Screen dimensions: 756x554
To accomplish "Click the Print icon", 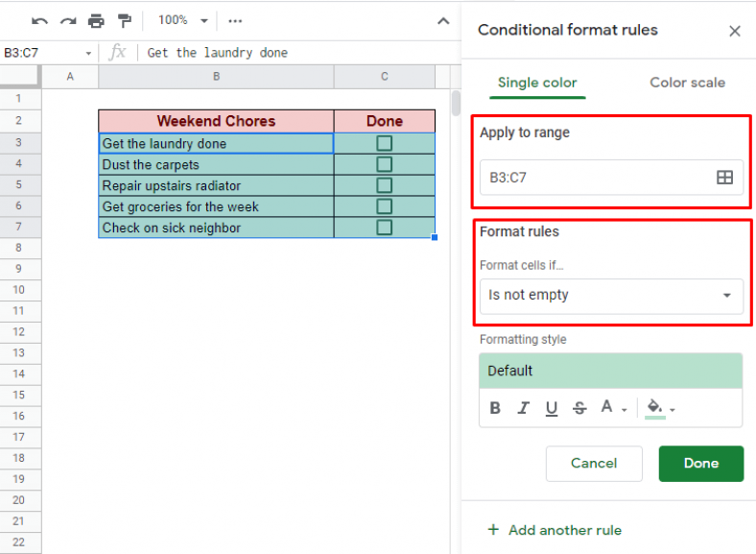I will click(96, 20).
